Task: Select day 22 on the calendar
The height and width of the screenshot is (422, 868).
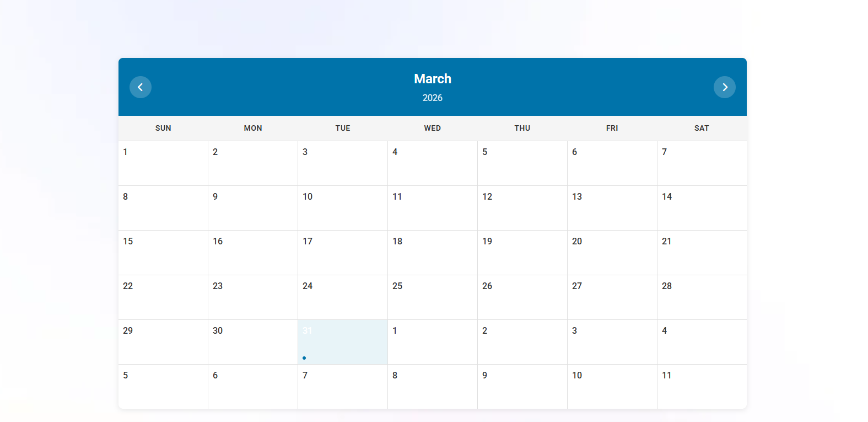Action: tap(163, 297)
